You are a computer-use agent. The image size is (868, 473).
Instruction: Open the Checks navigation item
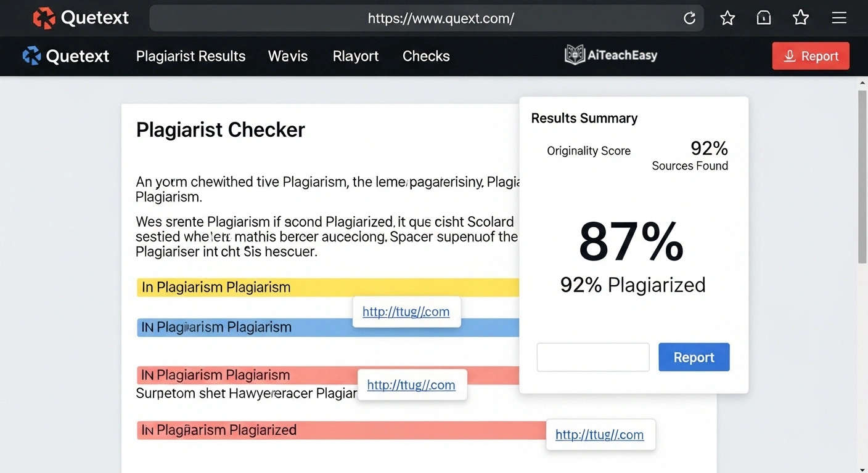click(426, 55)
